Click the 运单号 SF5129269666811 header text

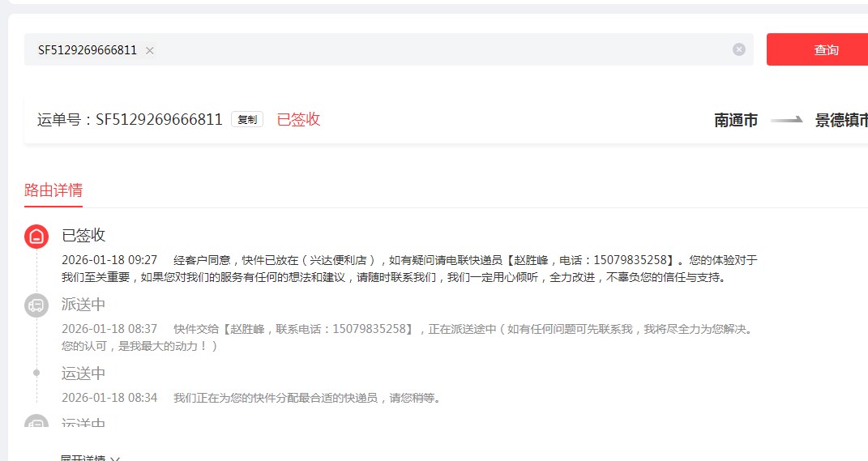[x=130, y=120]
